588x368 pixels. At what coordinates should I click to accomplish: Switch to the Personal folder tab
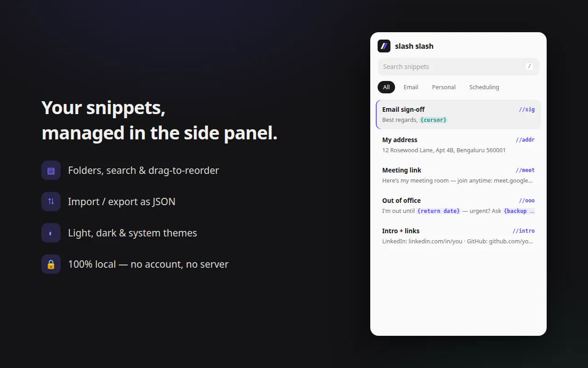point(444,87)
